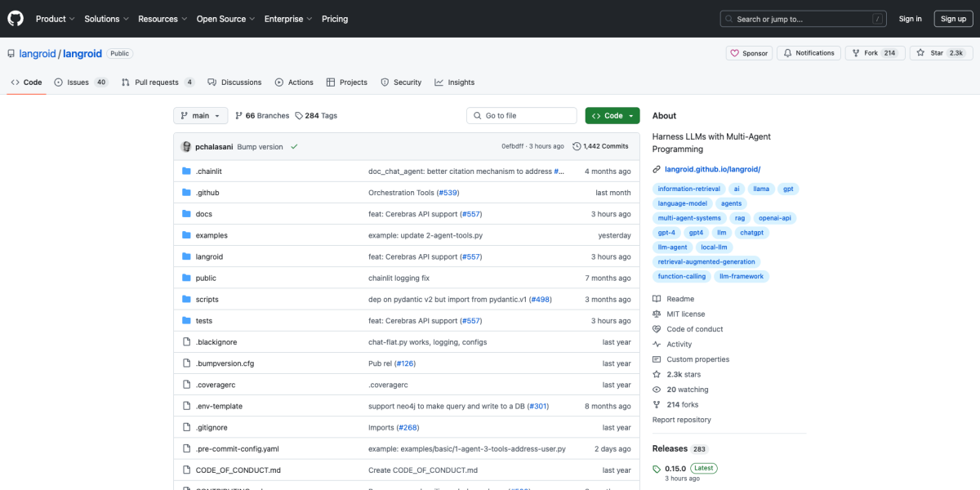Image resolution: width=980 pixels, height=490 pixels.
Task: Click the GitHub logo icon
Action: point(16,19)
